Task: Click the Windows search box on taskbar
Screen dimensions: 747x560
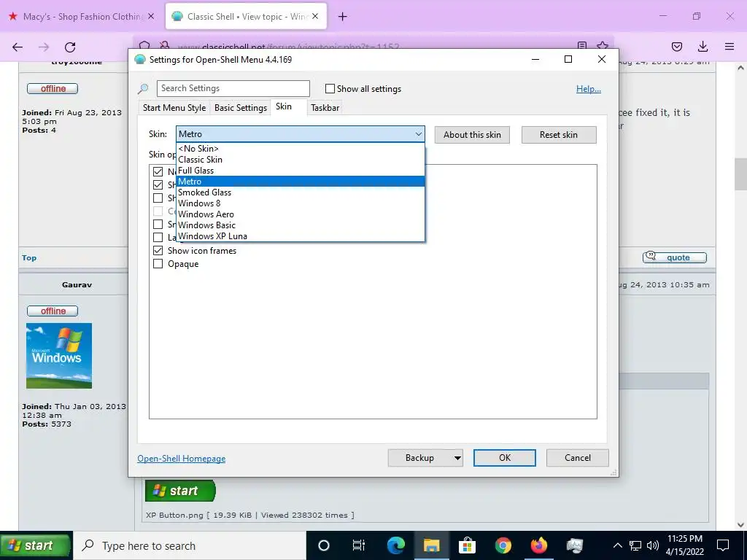Action: tap(189, 545)
